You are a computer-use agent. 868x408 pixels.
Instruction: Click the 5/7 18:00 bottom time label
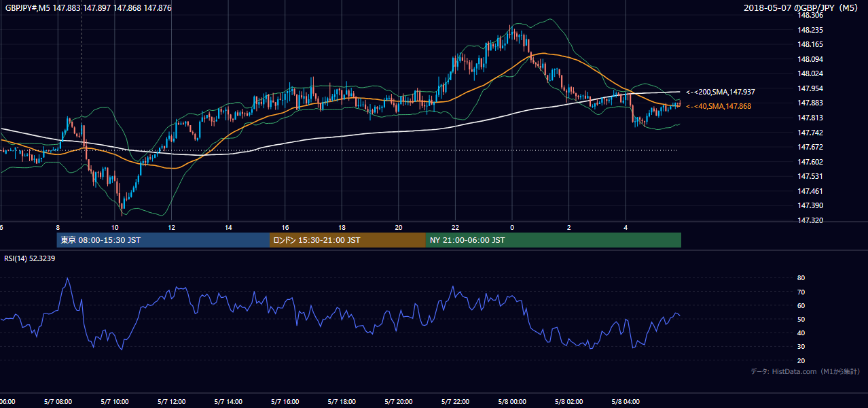(x=342, y=402)
